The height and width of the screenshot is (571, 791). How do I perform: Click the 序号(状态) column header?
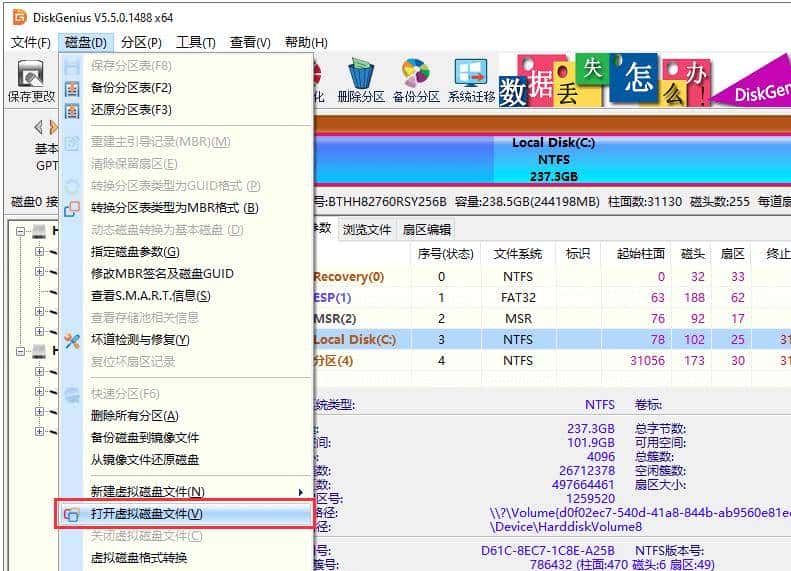[x=445, y=254]
